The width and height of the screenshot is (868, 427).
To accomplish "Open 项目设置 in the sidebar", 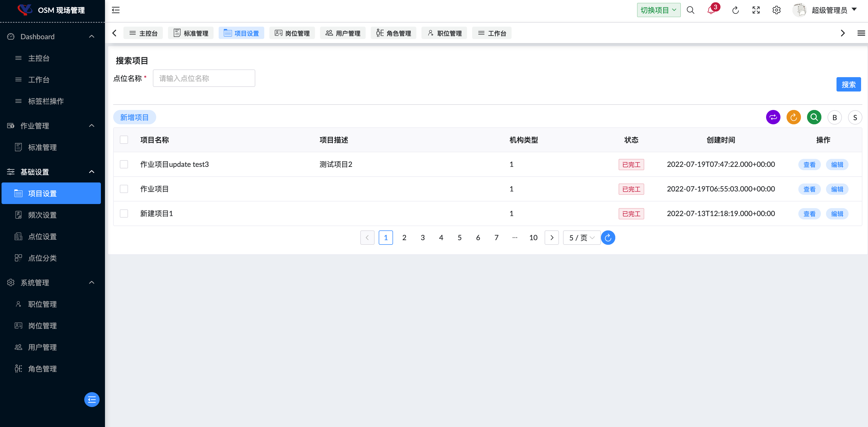I will pos(51,193).
